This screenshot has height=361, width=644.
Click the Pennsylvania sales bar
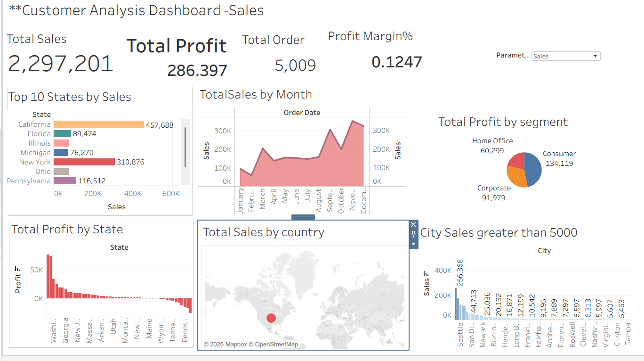[65, 181]
